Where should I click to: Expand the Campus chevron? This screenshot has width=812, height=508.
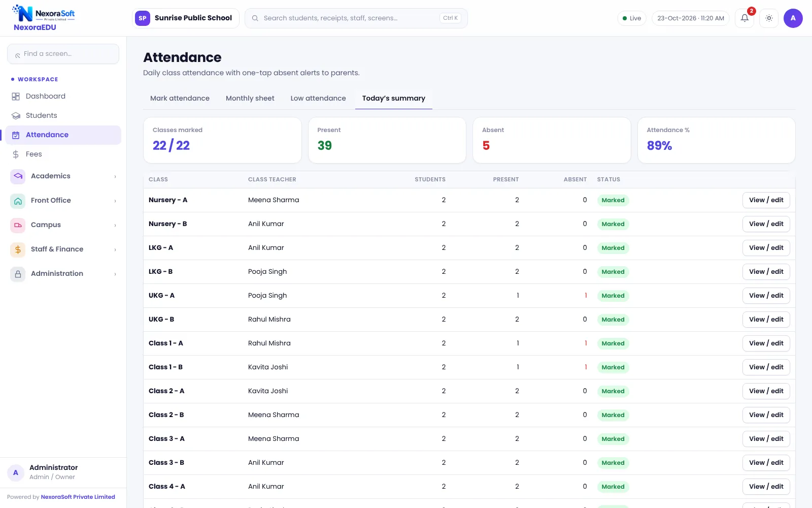115,226
